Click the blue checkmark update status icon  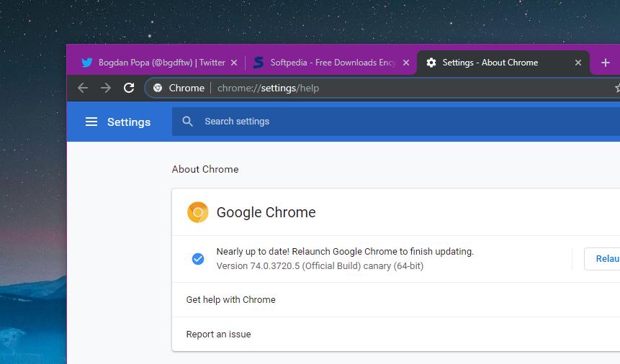(x=197, y=259)
